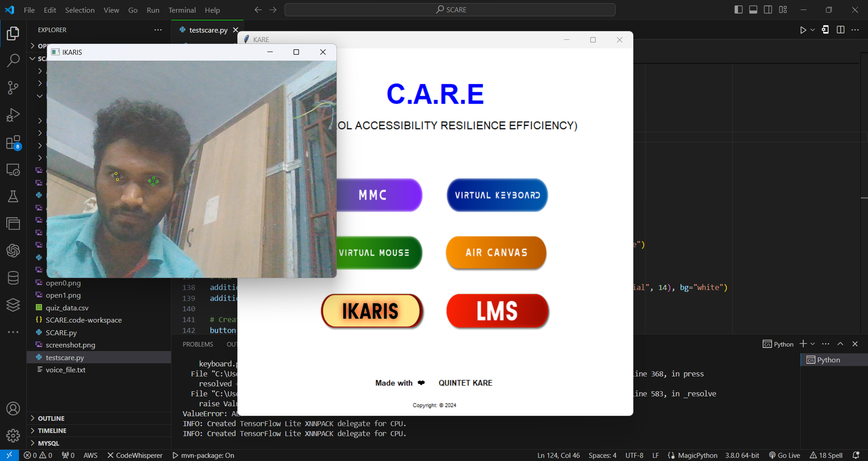Screen dimensions: 868x461
Task: Toggle the panel visibility in VS Code
Action: point(753,9)
